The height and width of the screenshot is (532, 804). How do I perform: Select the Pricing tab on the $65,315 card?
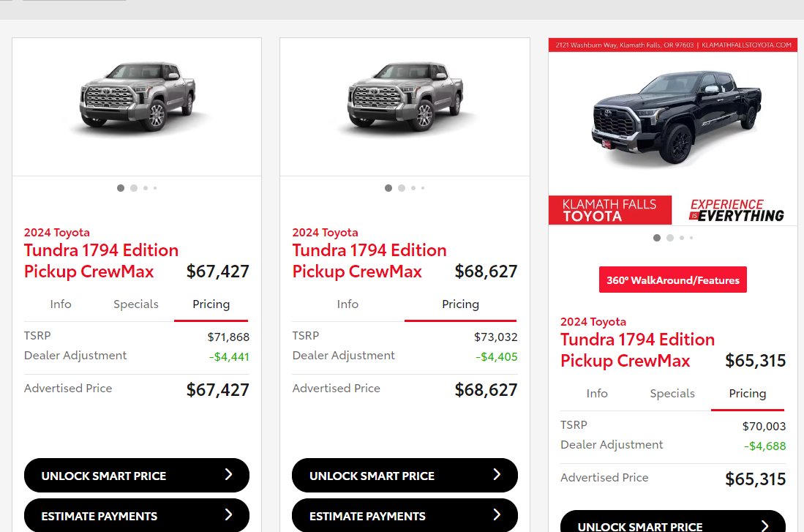click(x=748, y=394)
